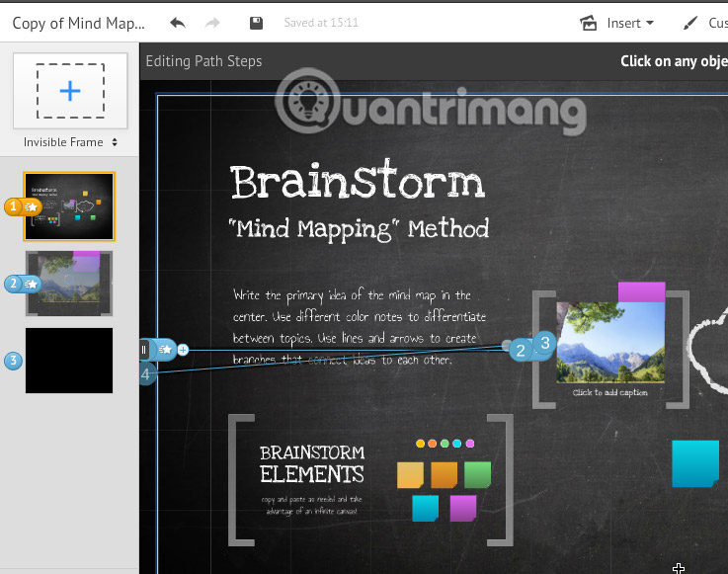
Task: Undo the last action with the back arrow
Action: pyautogui.click(x=178, y=23)
